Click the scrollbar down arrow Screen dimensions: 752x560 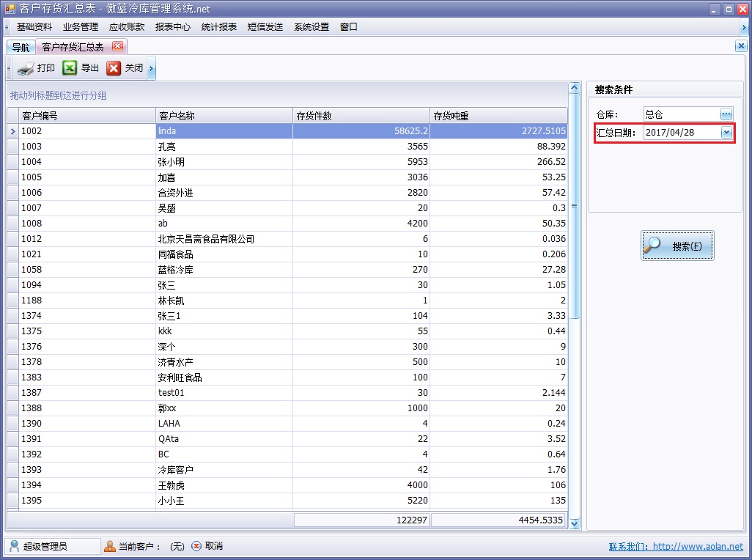point(575,524)
